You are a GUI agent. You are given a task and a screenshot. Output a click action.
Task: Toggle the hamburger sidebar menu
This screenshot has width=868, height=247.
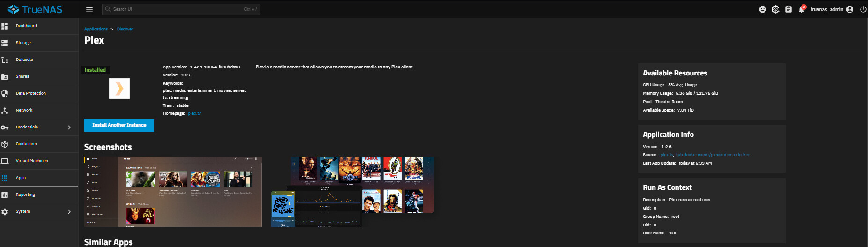pos(89,9)
